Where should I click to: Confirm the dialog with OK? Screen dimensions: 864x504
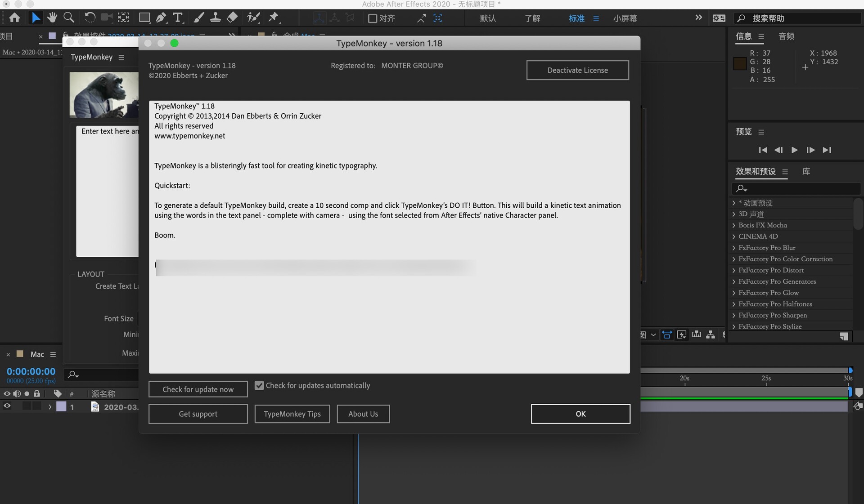580,414
